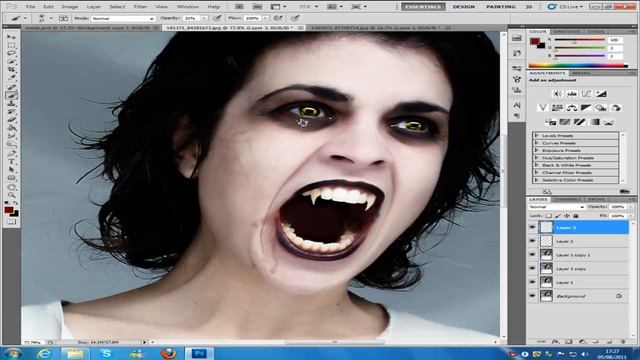Click the Brightness/Contrast adjustment icon
The image size is (640, 360).
557,94
